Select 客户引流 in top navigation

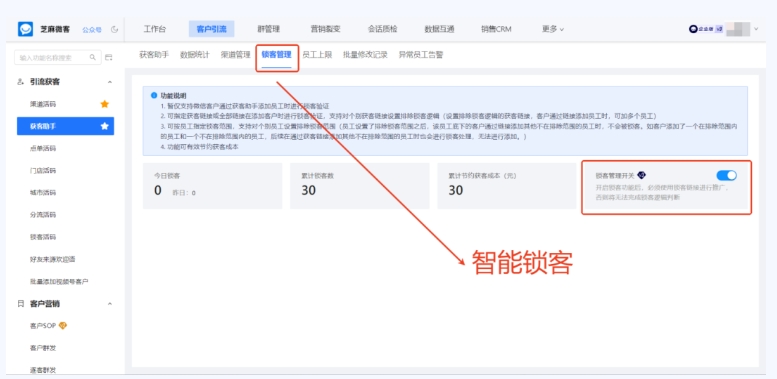[212, 29]
